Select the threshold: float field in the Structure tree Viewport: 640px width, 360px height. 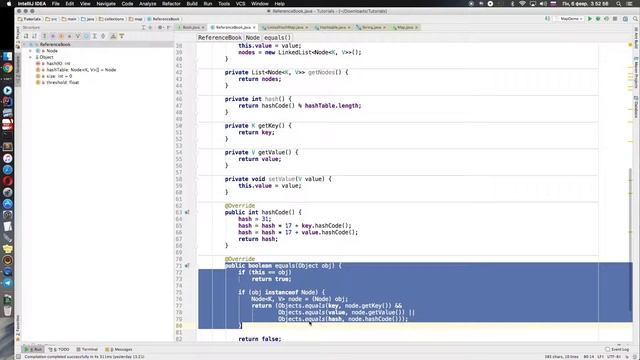pyautogui.click(x=58, y=82)
